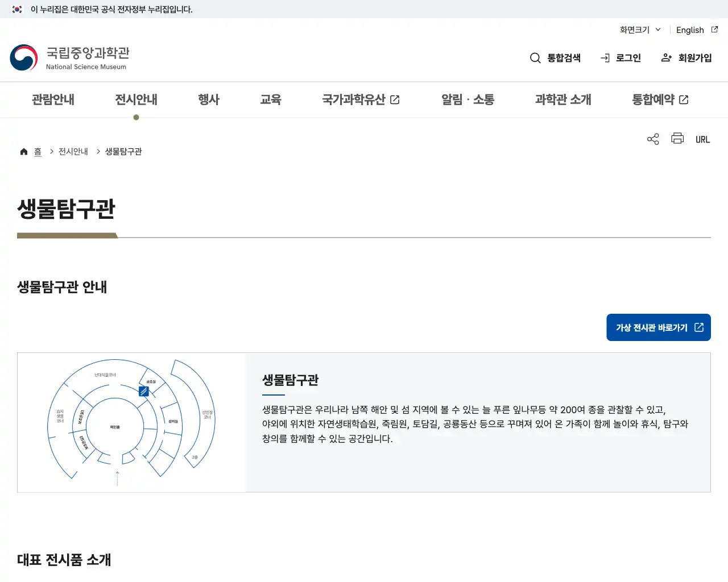Click 전시안내 in the breadcrumb trail
Screen dimensions: 728x582
tap(73, 151)
